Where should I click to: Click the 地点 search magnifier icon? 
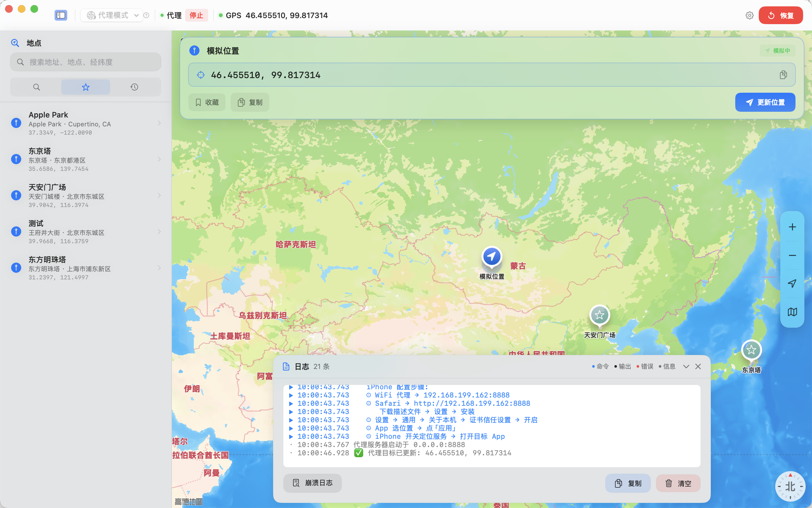point(15,43)
